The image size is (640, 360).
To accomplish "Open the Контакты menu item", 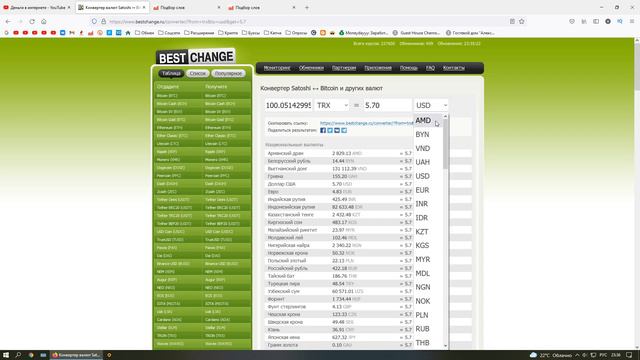I will click(453, 68).
